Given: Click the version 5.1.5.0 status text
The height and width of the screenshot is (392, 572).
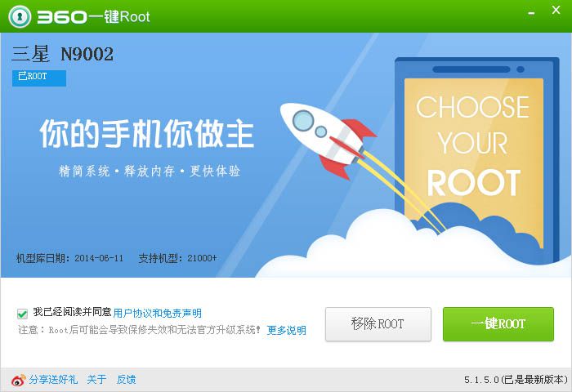Looking at the screenshot, I should tap(516, 380).
